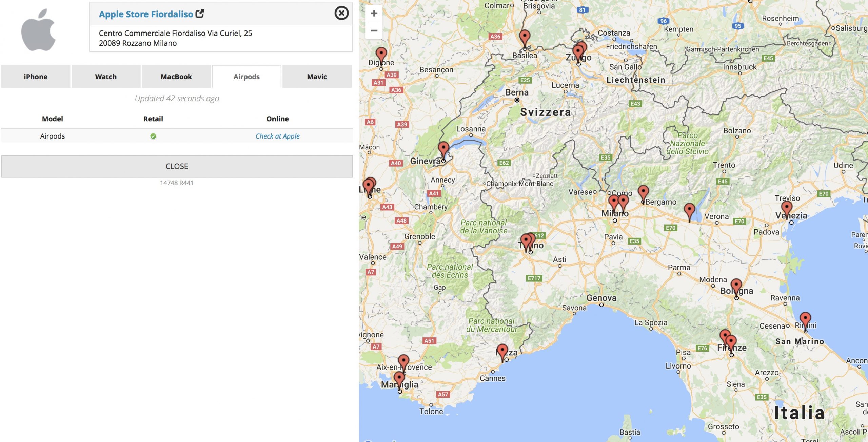This screenshot has height=442, width=868.
Task: Click the 'Updated 42 seconds ago' text
Action: click(177, 98)
